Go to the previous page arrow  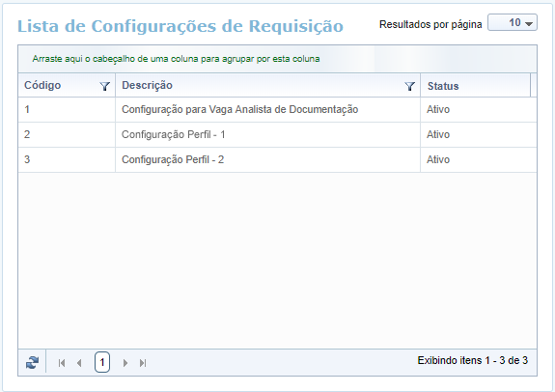click(79, 363)
